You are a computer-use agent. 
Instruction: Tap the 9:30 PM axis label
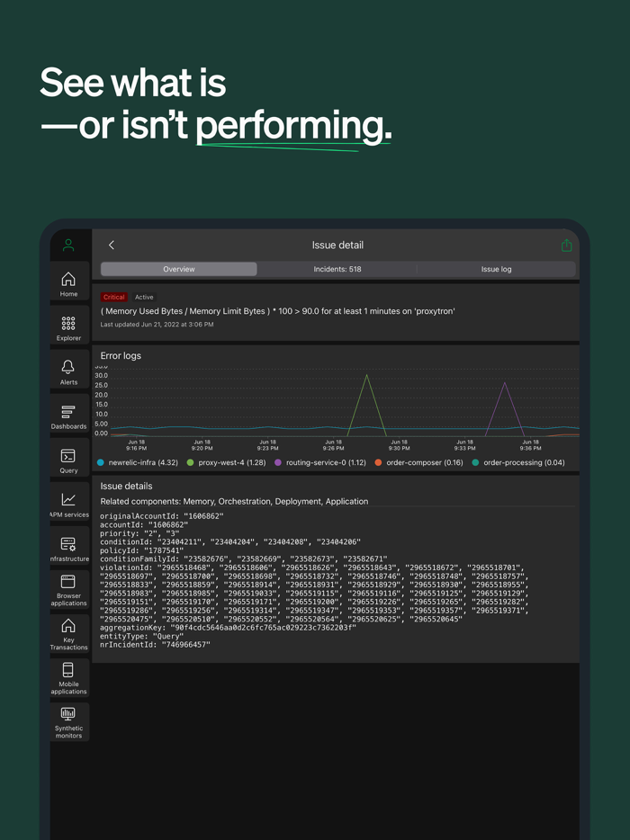pyautogui.click(x=399, y=445)
